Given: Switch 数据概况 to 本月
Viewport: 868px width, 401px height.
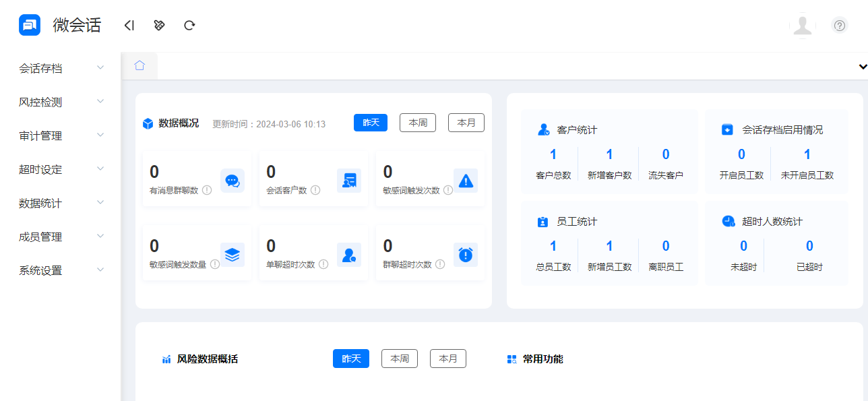Looking at the screenshot, I should pyautogui.click(x=466, y=123).
